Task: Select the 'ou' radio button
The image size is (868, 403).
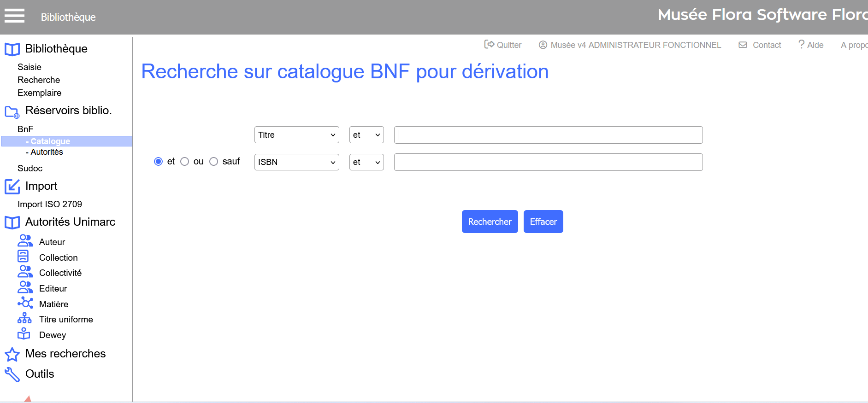Action: 185,162
